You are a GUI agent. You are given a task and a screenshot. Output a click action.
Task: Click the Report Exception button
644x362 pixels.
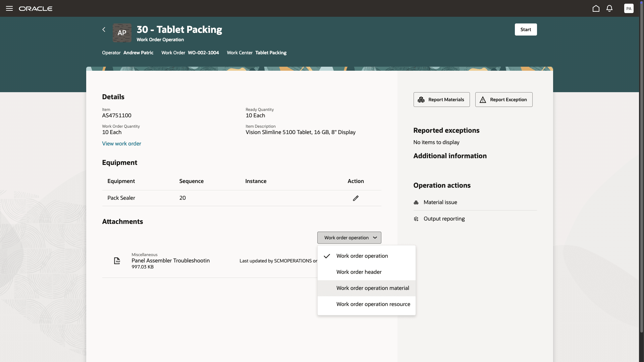pyautogui.click(x=504, y=99)
